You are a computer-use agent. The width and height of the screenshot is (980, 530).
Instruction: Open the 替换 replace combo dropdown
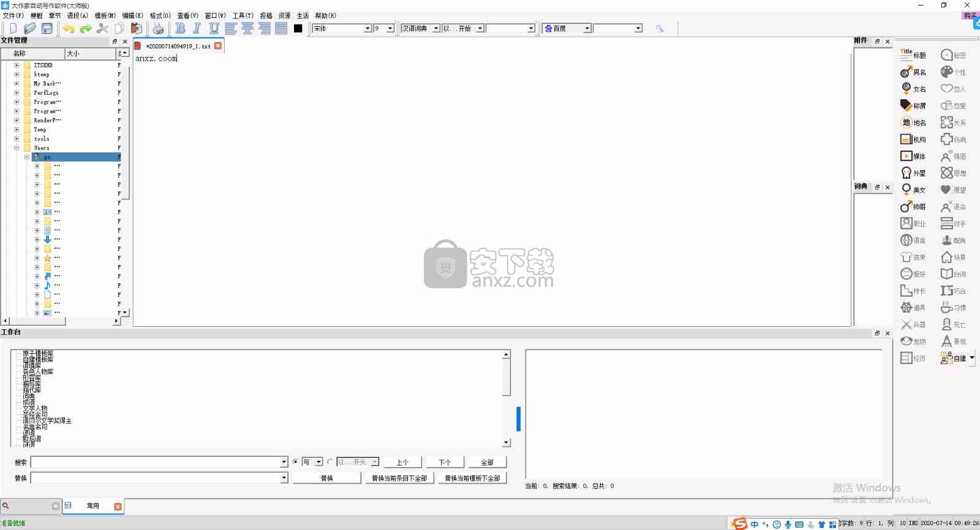tap(284, 478)
